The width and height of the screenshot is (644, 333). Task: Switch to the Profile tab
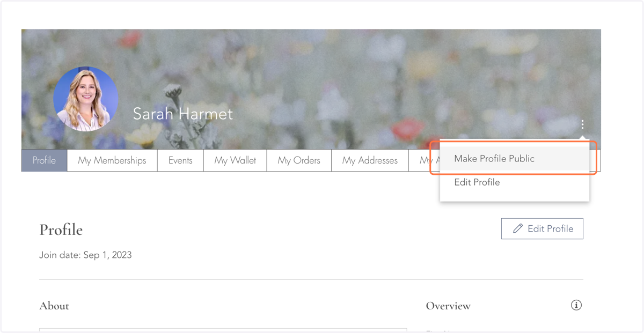click(44, 160)
